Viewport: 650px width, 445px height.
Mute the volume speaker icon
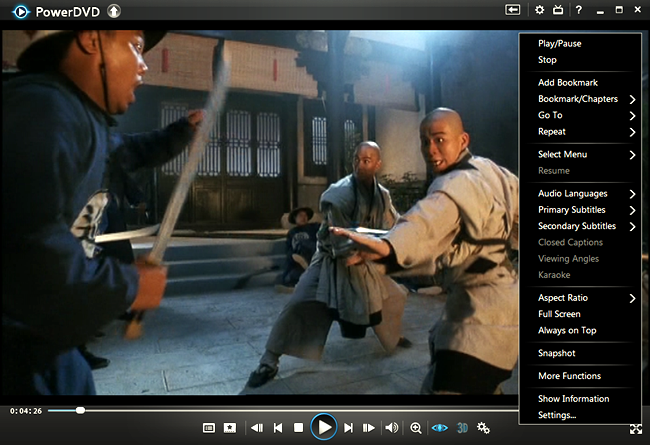pos(392,428)
